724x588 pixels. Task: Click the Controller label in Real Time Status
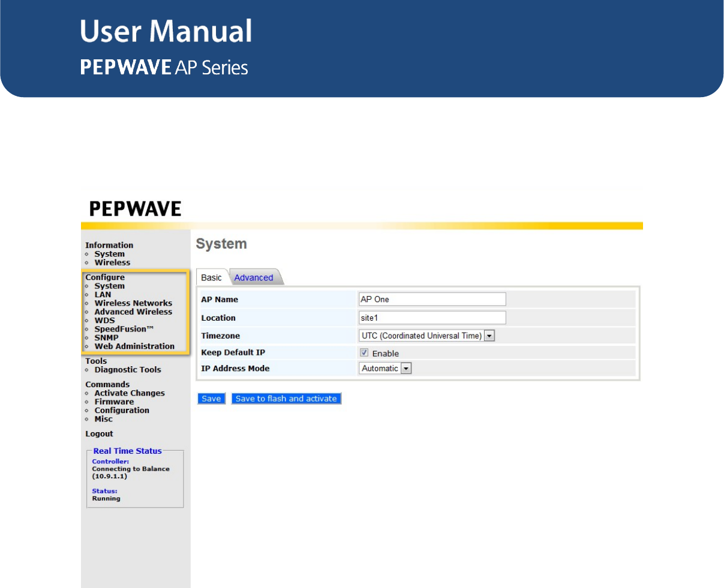[110, 462]
